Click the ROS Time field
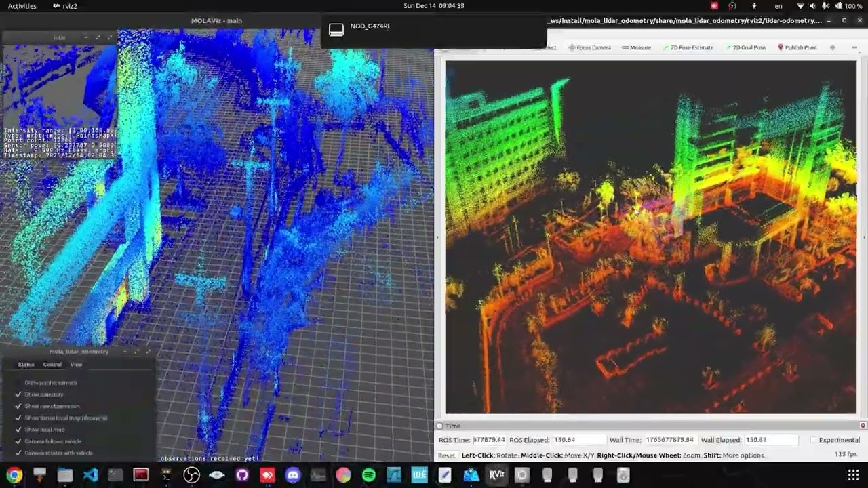Screen dimensions: 868x488 (x=489, y=440)
